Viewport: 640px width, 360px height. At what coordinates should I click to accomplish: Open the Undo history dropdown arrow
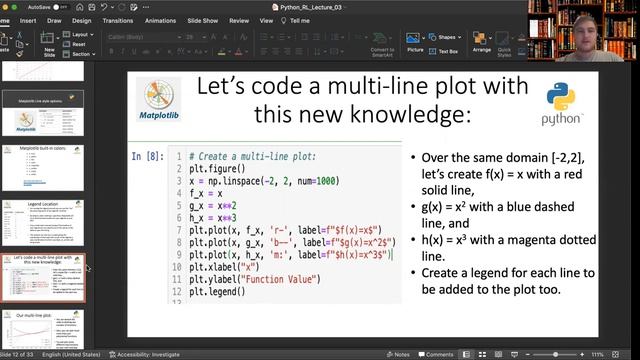tap(113, 7)
